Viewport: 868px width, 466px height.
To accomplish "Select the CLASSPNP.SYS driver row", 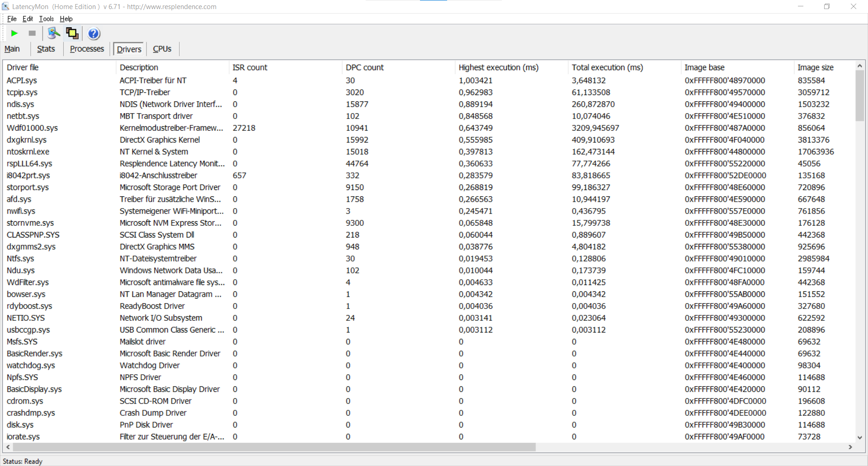I will point(429,235).
